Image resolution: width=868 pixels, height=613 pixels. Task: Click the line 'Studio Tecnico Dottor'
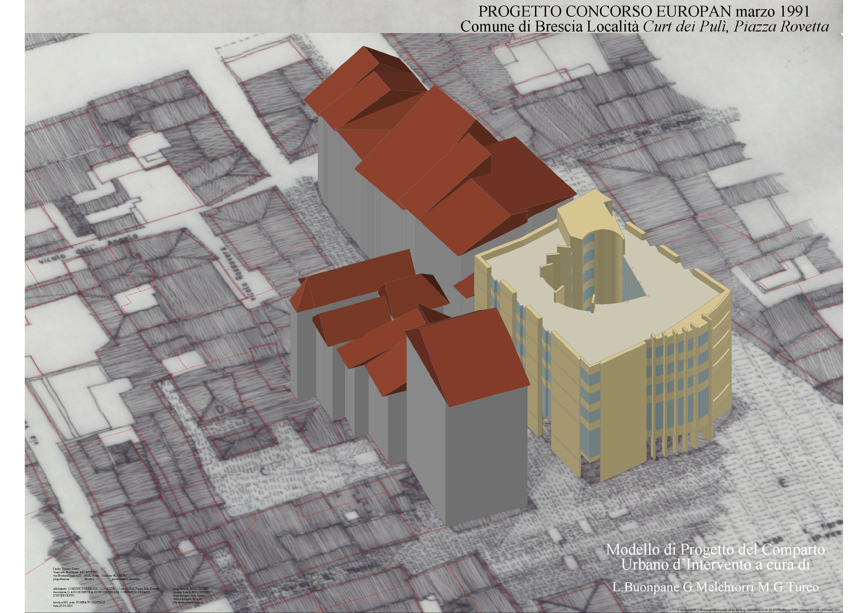pos(66,569)
